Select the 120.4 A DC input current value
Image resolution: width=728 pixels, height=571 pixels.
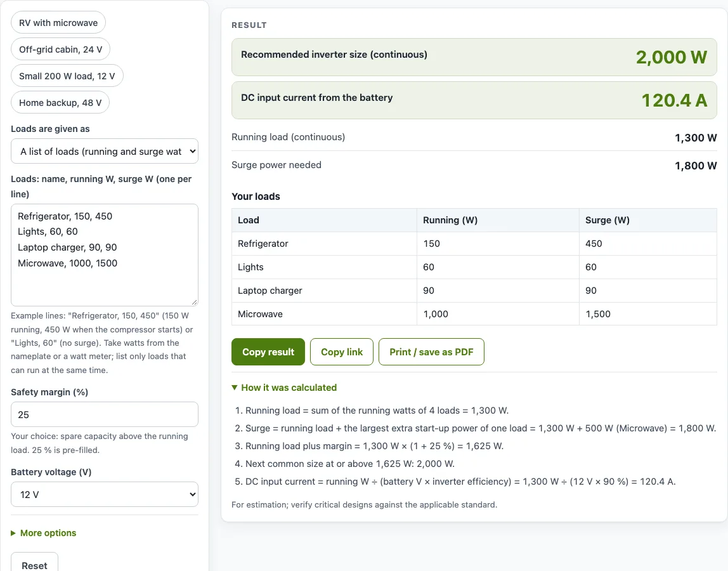click(x=674, y=100)
